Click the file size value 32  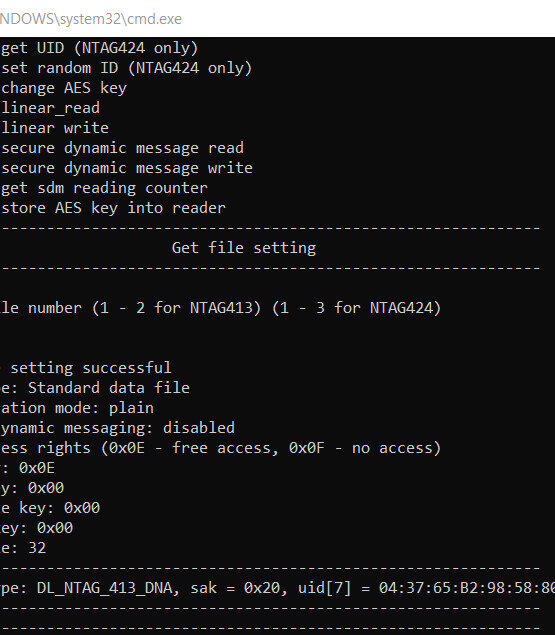tap(37, 548)
